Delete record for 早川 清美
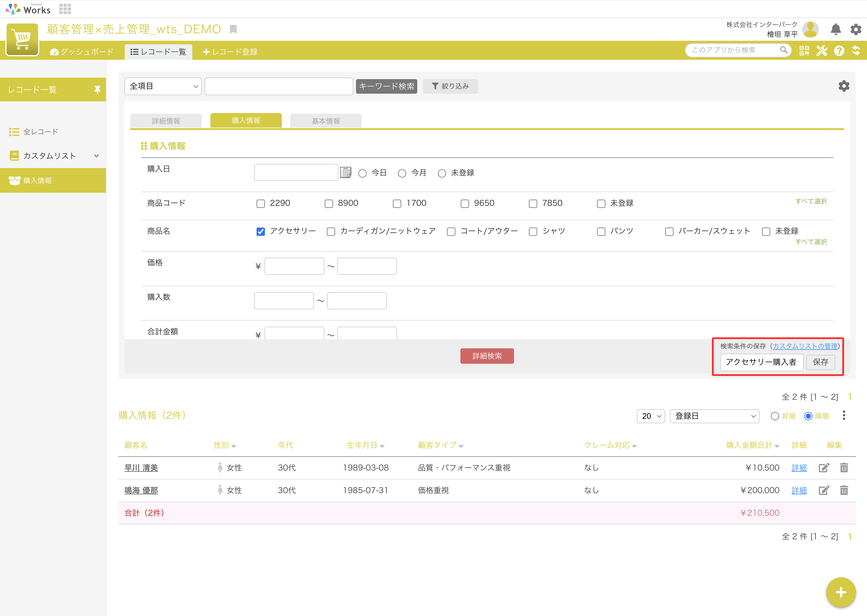 (x=844, y=468)
